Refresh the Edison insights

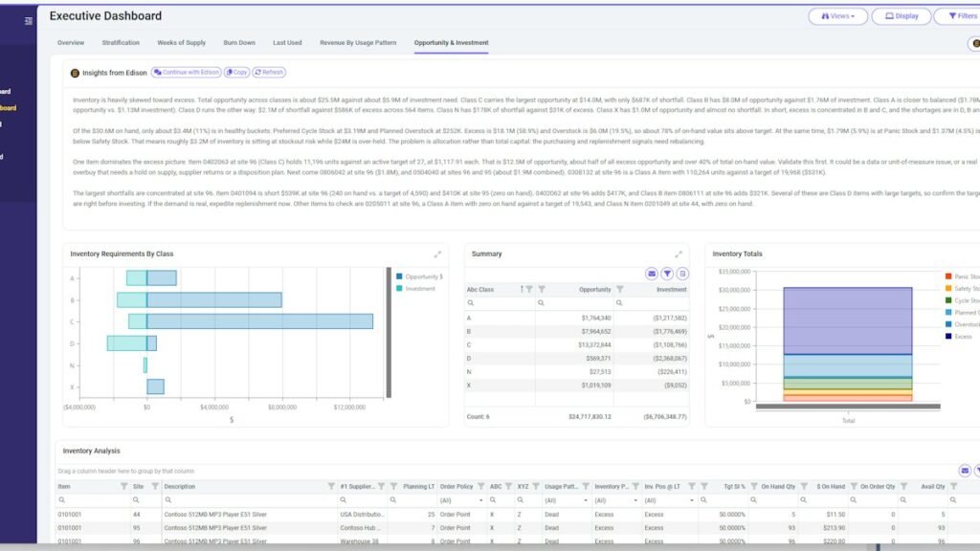269,73
